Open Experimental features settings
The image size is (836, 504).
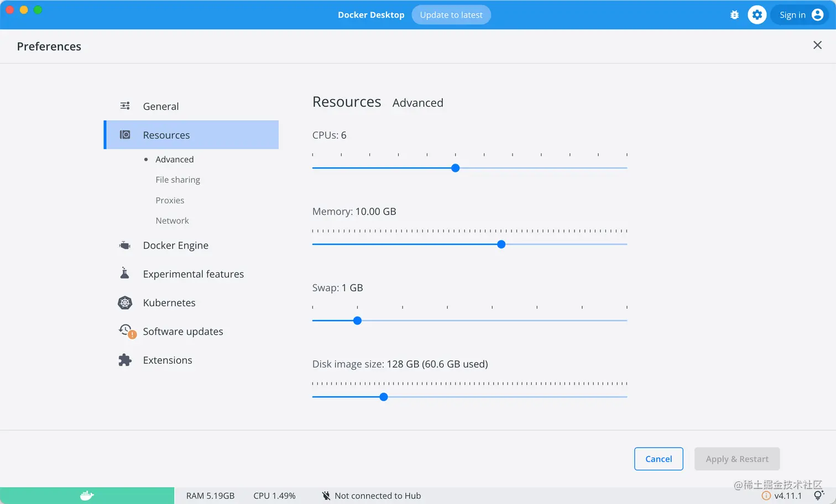pos(191,274)
